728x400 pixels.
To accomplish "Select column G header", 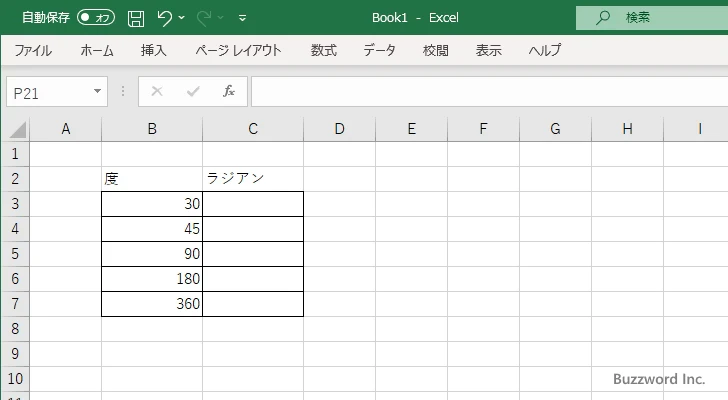I will [x=556, y=129].
